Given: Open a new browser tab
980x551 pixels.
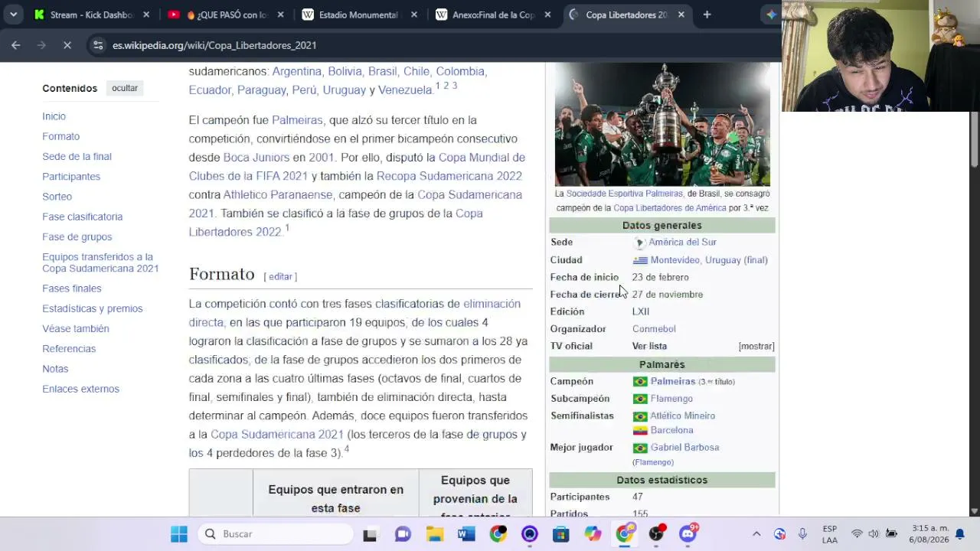Looking at the screenshot, I should [707, 15].
